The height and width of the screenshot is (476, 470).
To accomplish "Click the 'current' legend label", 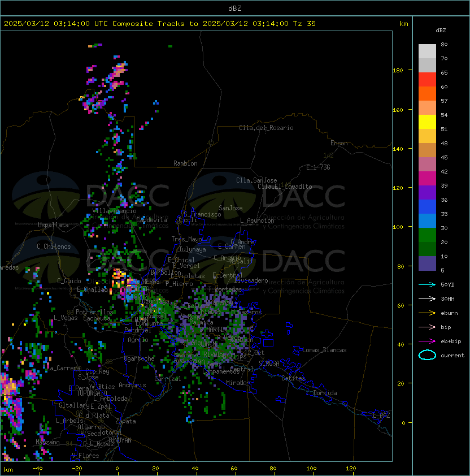I will pyautogui.click(x=452, y=356).
